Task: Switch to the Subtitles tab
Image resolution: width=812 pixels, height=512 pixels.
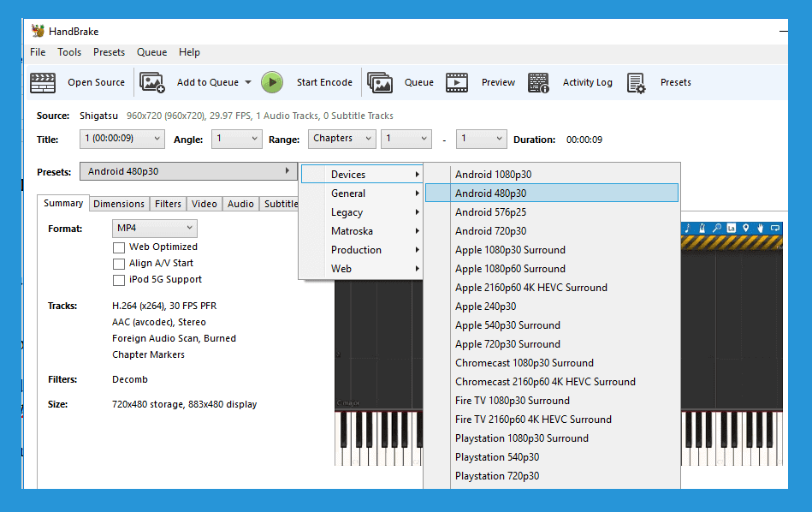Action: pyautogui.click(x=280, y=204)
